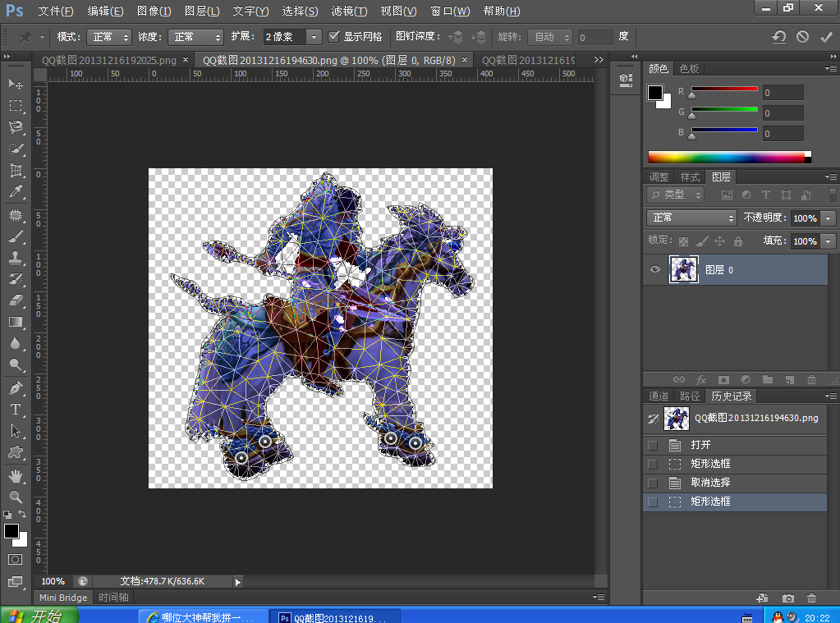Switch to the 色板 tab

tap(689, 69)
